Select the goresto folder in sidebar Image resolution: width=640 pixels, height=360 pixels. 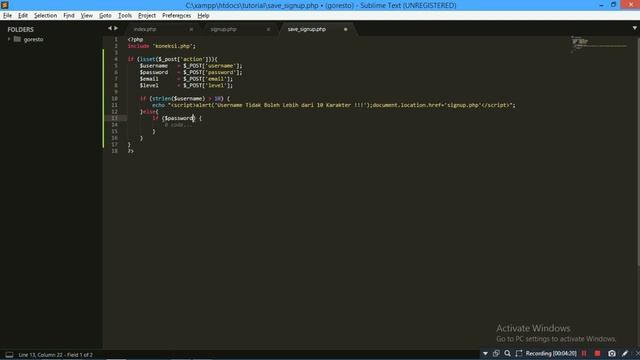pos(33,40)
